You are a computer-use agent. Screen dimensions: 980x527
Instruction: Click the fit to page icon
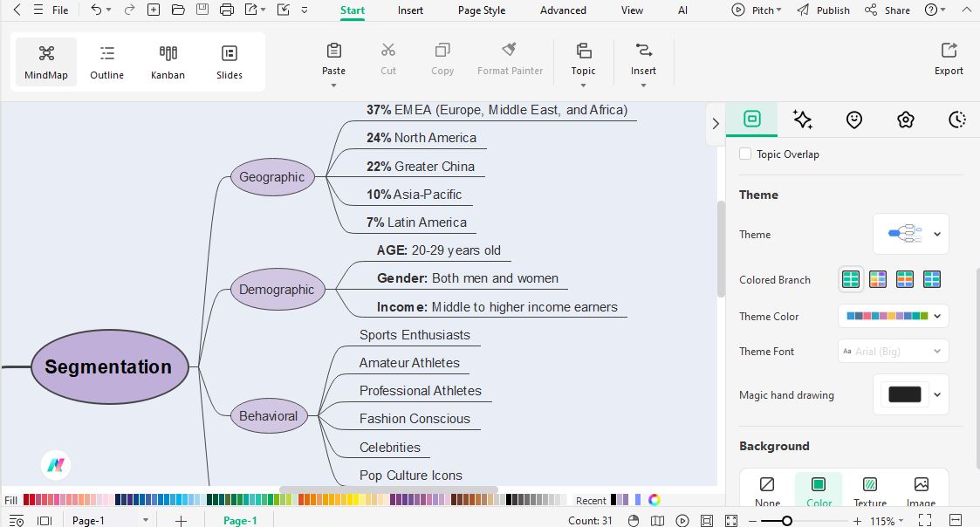click(x=706, y=520)
